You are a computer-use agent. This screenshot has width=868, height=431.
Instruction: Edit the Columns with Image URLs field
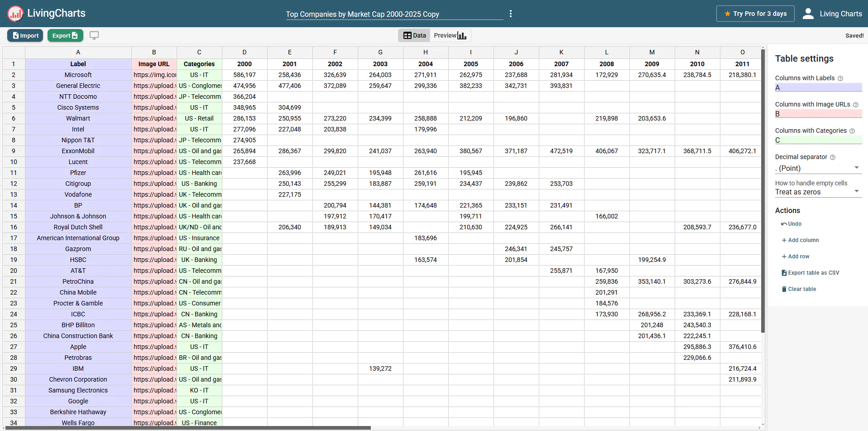pyautogui.click(x=818, y=114)
